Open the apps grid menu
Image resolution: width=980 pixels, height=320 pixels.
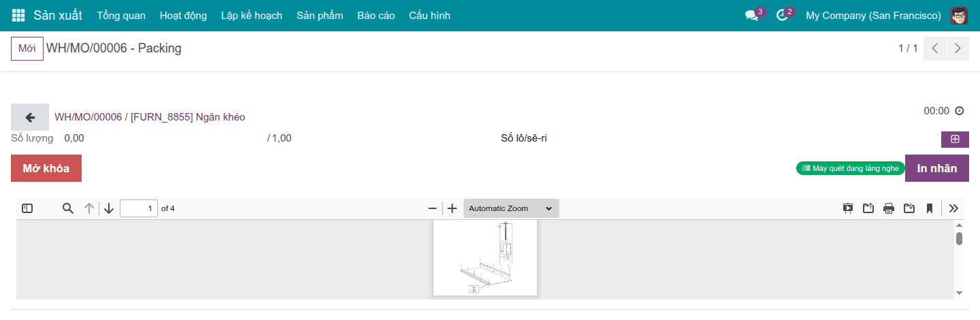click(18, 15)
